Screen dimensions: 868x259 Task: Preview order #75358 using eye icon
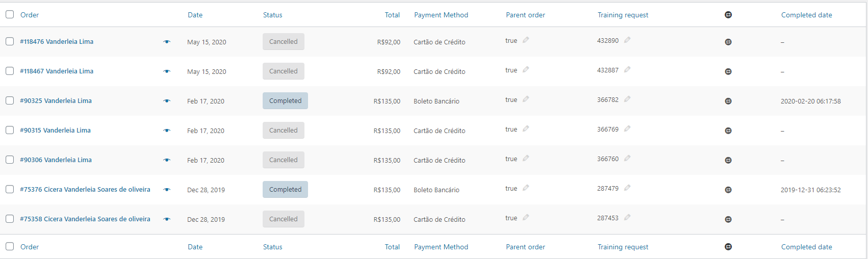pos(167,219)
